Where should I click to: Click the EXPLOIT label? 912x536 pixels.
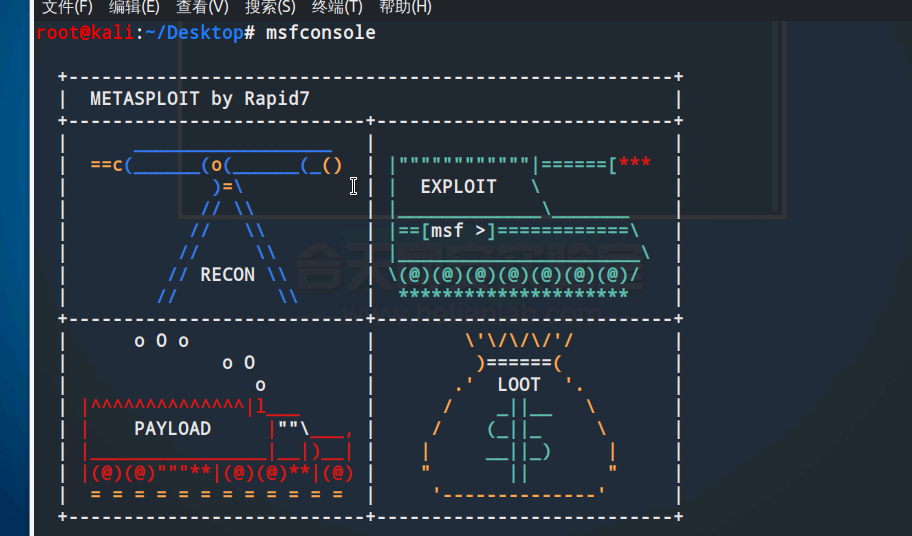pos(458,187)
